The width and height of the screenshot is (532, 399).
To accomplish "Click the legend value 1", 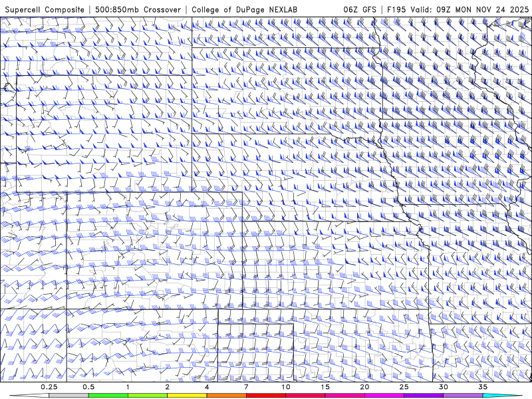I will (x=128, y=387).
